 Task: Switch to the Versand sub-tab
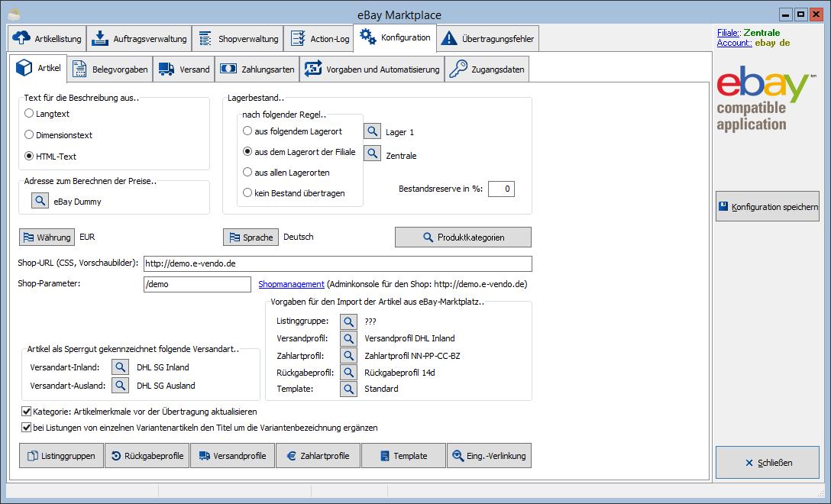click(x=184, y=69)
